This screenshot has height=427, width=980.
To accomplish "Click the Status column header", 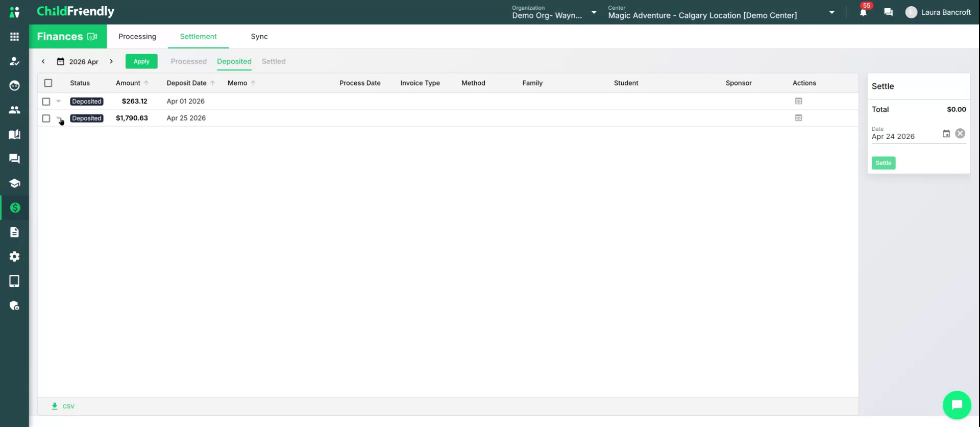I will coord(80,83).
